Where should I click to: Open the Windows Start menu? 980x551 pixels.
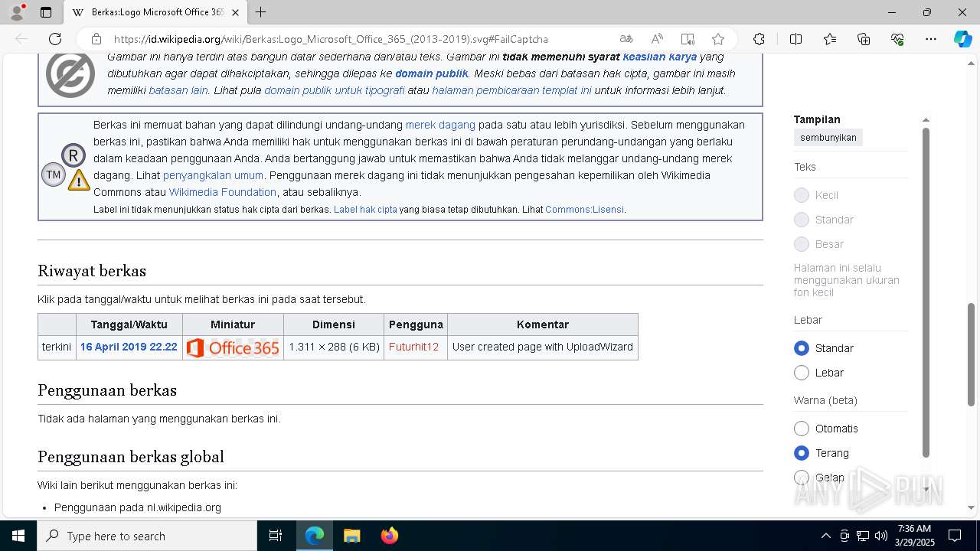18,536
